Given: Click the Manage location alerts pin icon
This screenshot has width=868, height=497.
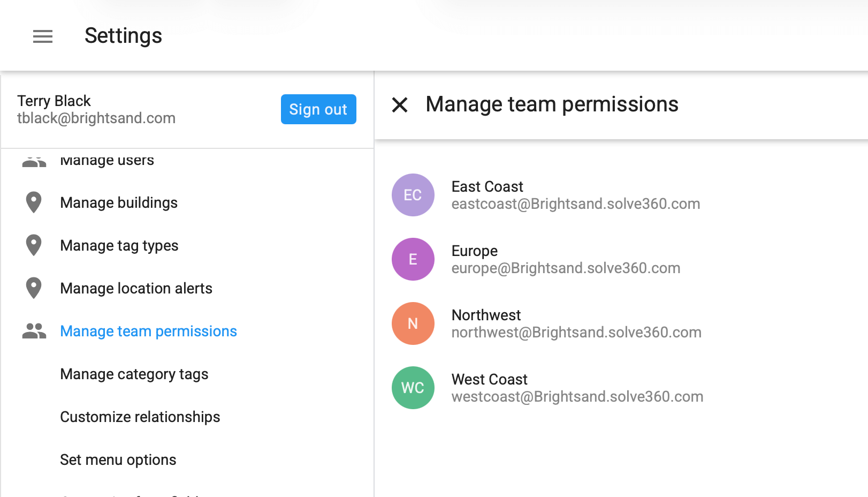Looking at the screenshot, I should pos(34,288).
